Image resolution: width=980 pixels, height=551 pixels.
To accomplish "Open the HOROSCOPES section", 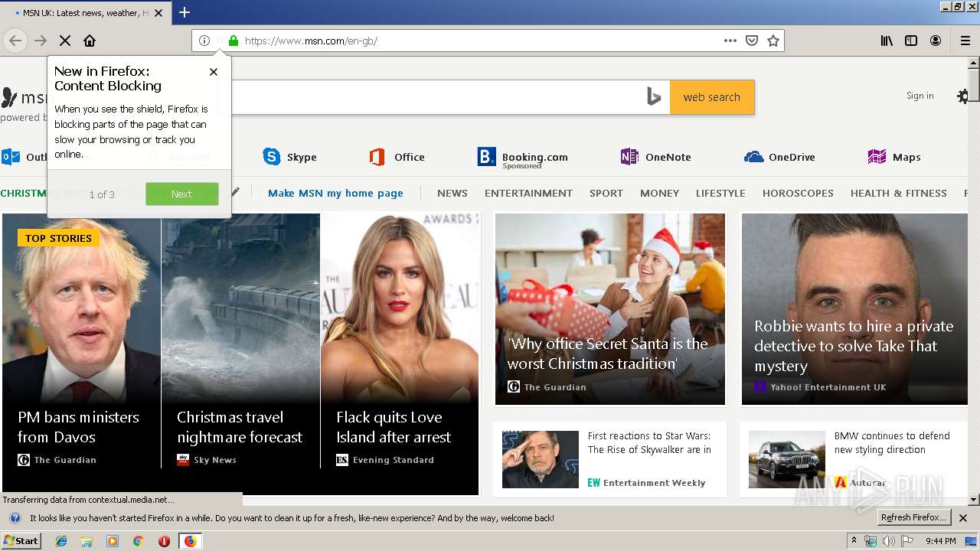I will click(798, 193).
